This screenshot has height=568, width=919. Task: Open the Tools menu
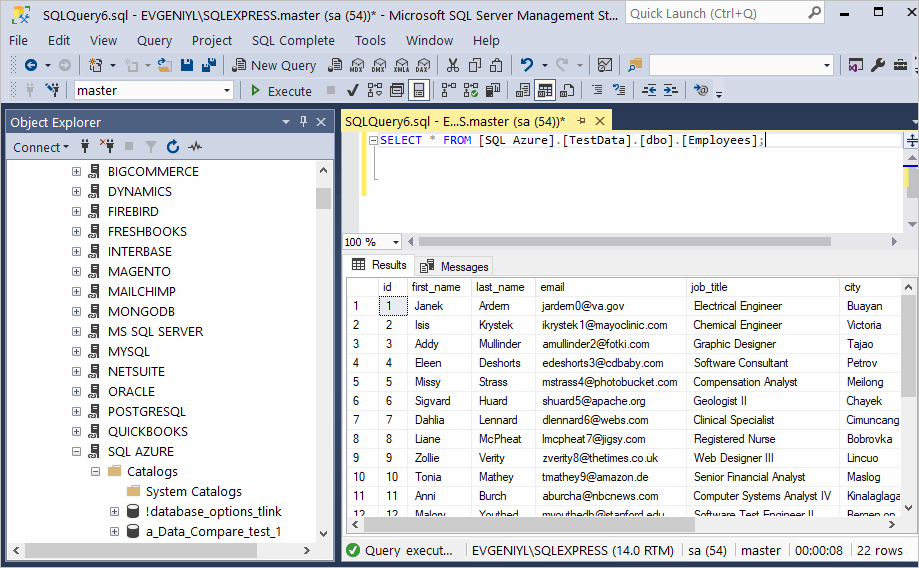tap(370, 40)
